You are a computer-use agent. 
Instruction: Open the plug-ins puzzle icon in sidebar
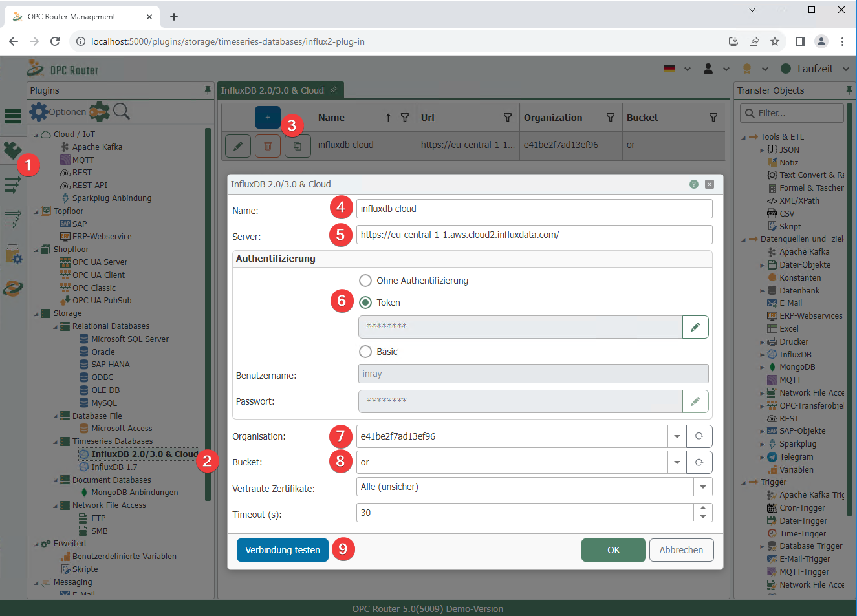[12, 150]
